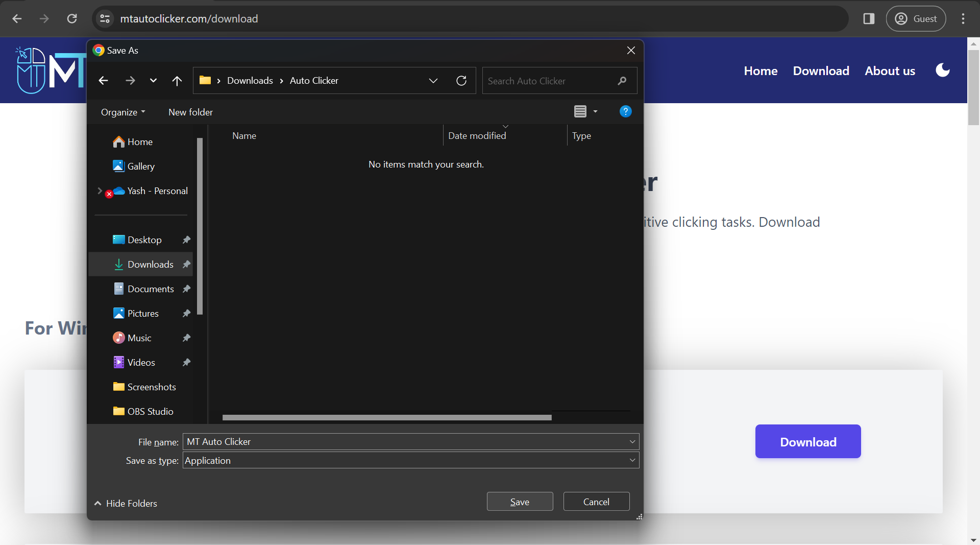
Task: Select Home in navigation pane
Action: click(x=140, y=142)
